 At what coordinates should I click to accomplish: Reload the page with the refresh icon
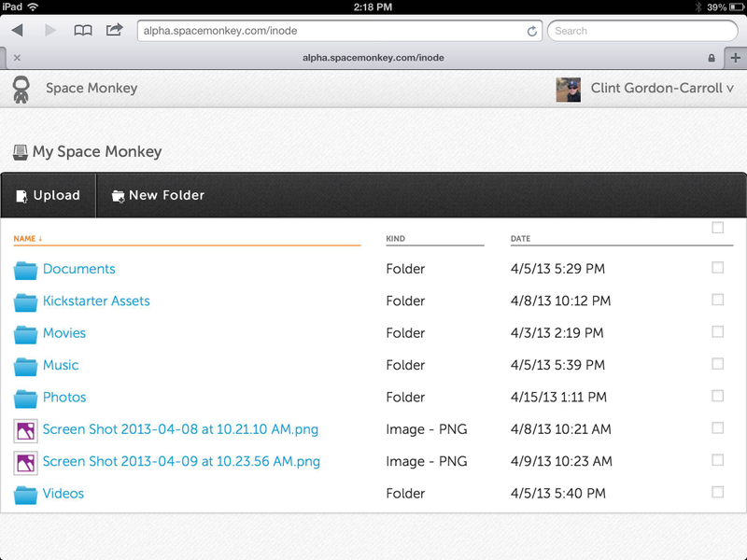[x=531, y=31]
